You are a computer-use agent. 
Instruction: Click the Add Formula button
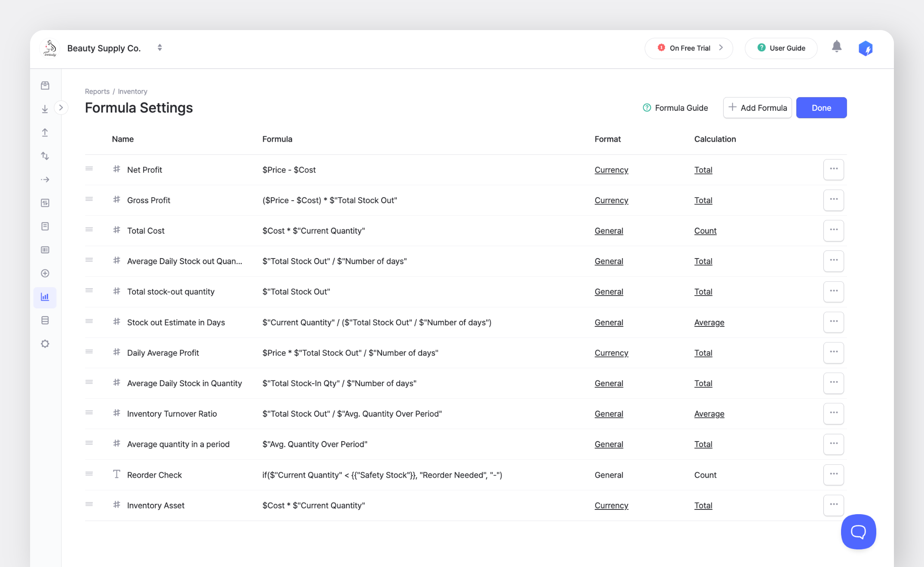(x=757, y=108)
